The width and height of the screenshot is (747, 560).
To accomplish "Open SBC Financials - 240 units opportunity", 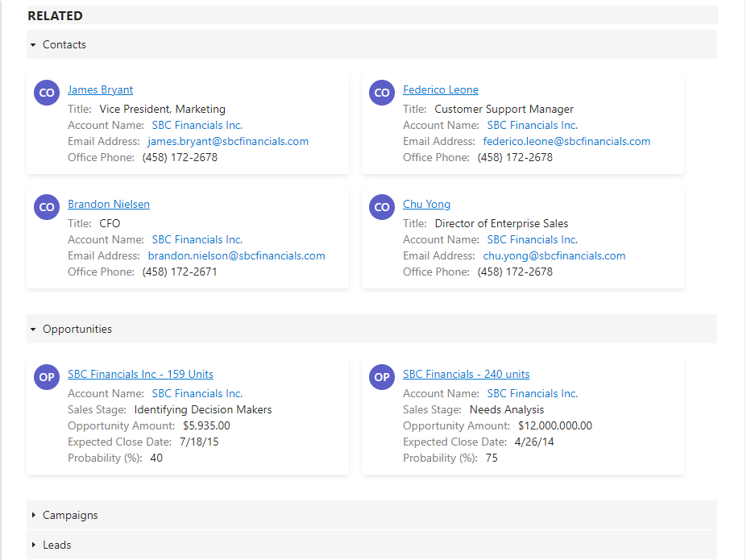I will click(466, 375).
